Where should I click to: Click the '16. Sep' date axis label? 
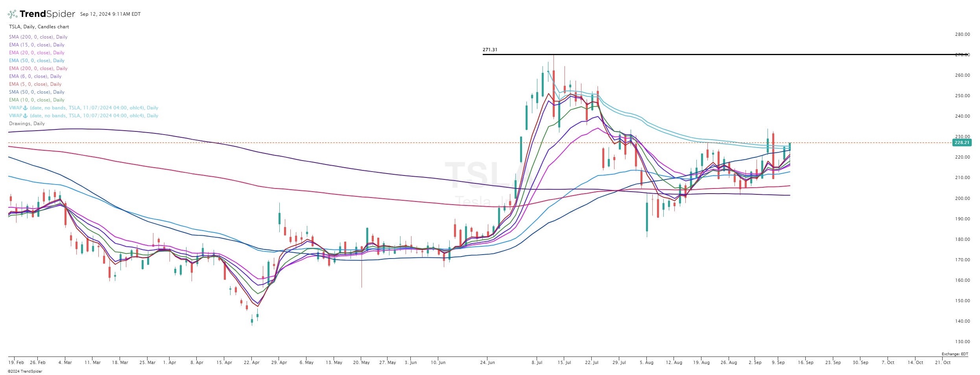pyautogui.click(x=806, y=362)
